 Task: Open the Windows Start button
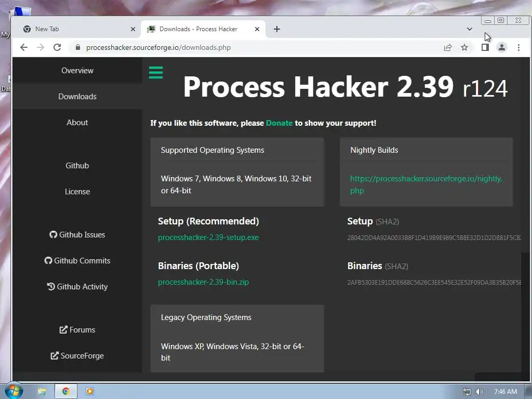[13, 391]
